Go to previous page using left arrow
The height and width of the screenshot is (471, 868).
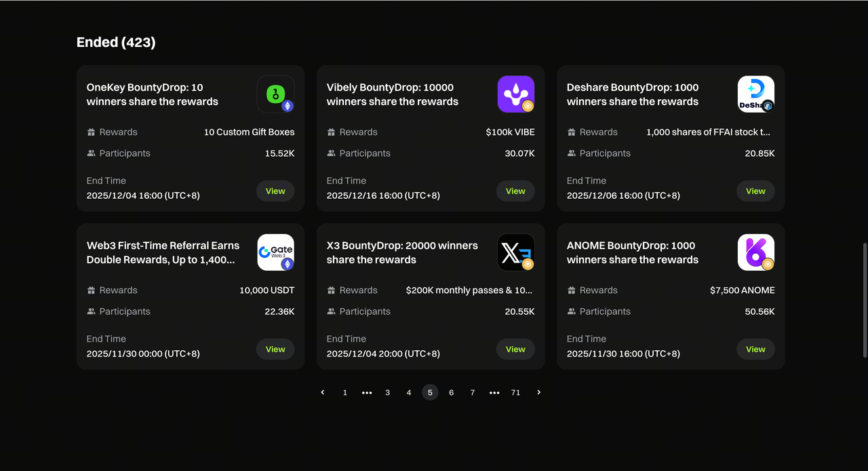pos(323,392)
